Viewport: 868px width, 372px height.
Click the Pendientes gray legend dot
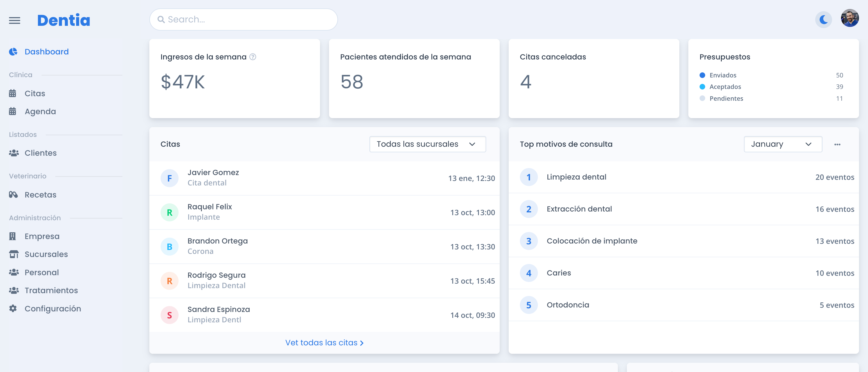coord(702,98)
